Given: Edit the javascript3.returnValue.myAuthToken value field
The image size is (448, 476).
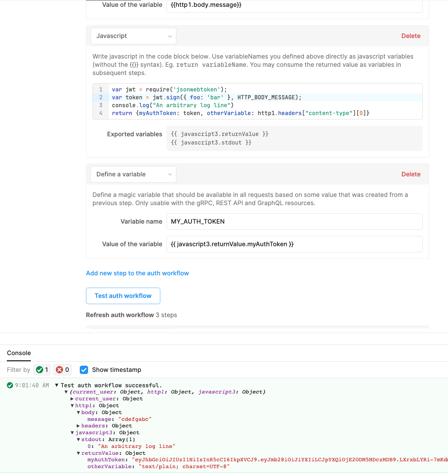Looking at the screenshot, I should pyautogui.click(x=294, y=244).
